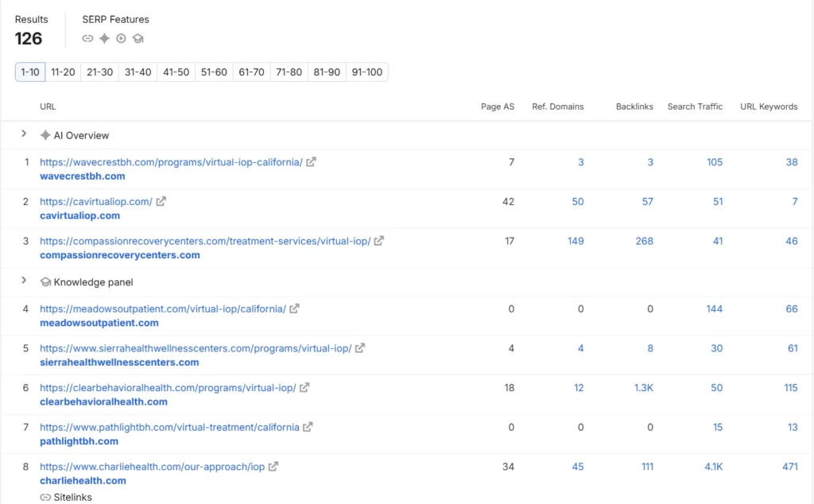The image size is (814, 504).
Task: Switch to results 71-80
Action: [289, 72]
